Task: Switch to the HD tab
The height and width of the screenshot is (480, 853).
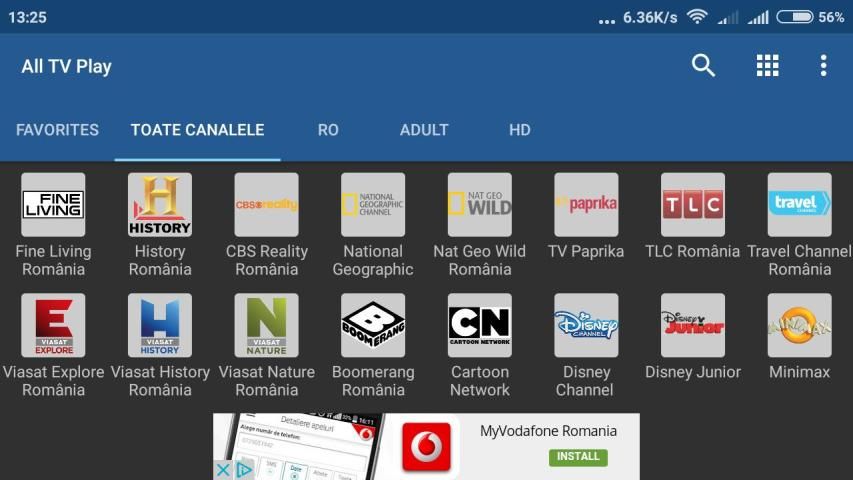Action: coord(519,130)
